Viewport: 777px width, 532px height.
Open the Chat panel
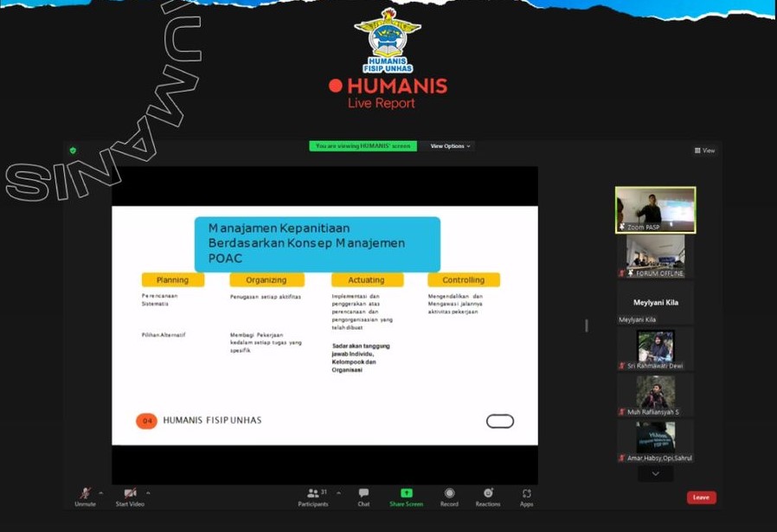click(x=363, y=497)
